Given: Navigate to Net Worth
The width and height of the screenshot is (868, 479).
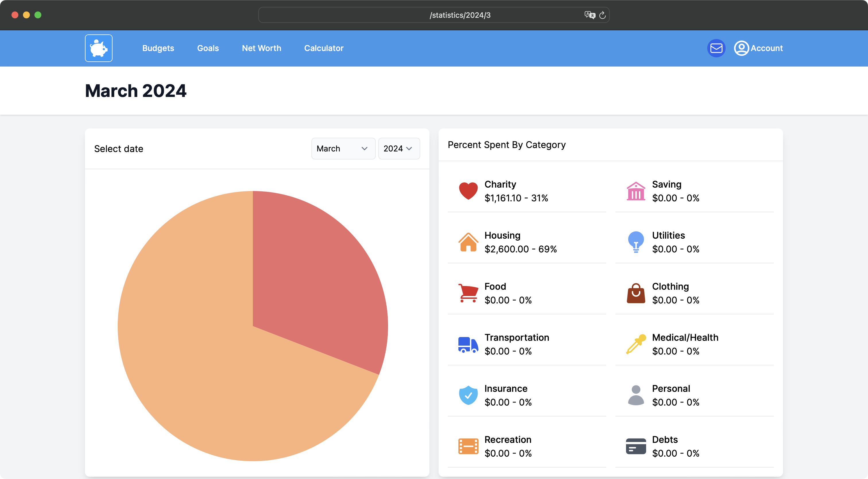Looking at the screenshot, I should coord(261,48).
